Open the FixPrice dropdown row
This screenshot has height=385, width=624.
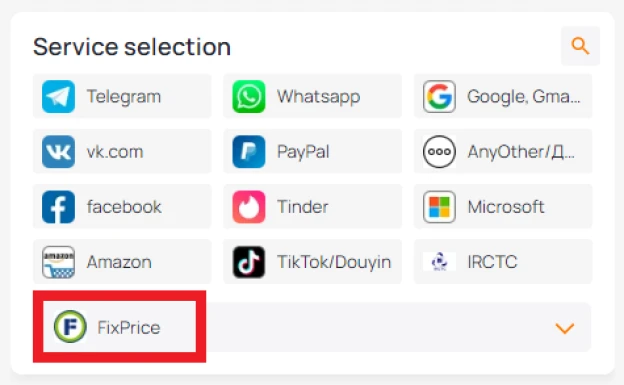coord(312,327)
